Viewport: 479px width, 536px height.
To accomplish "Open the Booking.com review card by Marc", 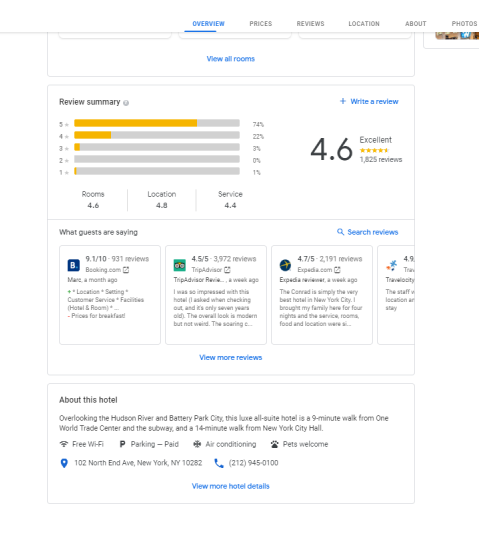I will click(110, 295).
